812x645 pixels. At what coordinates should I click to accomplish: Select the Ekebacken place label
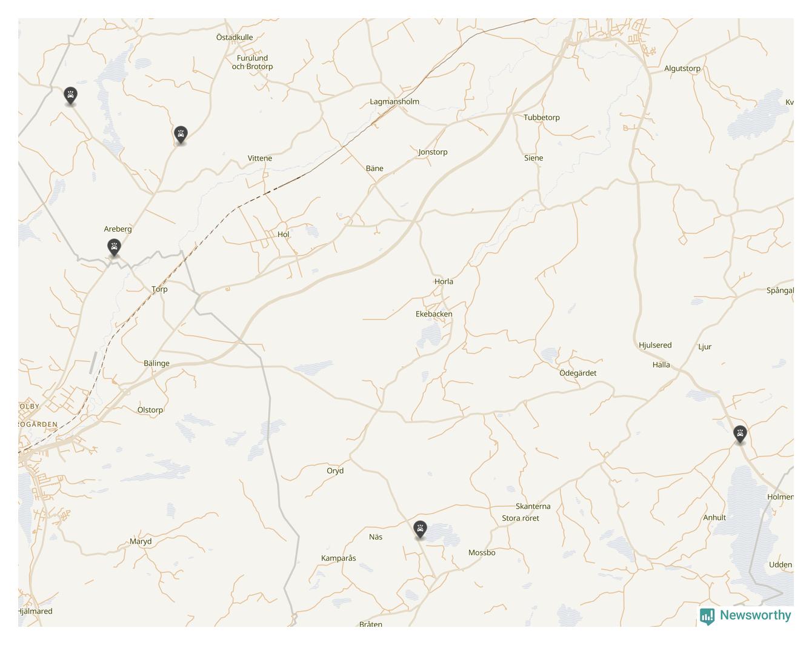point(434,314)
